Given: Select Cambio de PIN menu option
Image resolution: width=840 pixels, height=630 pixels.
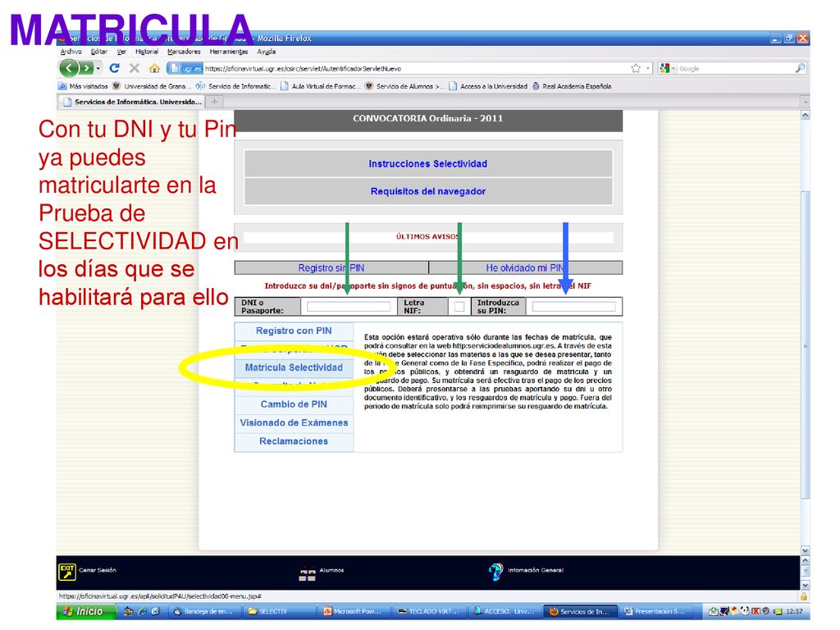Looking at the screenshot, I should click(294, 404).
